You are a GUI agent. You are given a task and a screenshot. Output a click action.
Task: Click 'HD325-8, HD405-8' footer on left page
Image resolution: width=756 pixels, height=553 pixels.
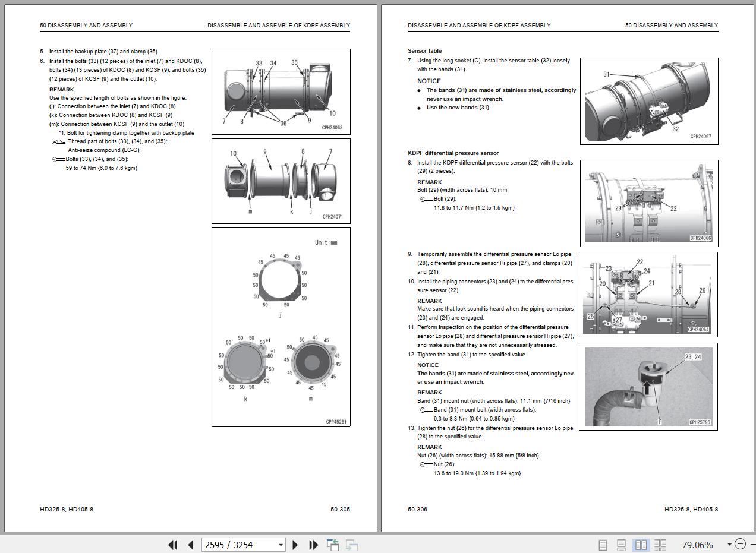pyautogui.click(x=67, y=510)
